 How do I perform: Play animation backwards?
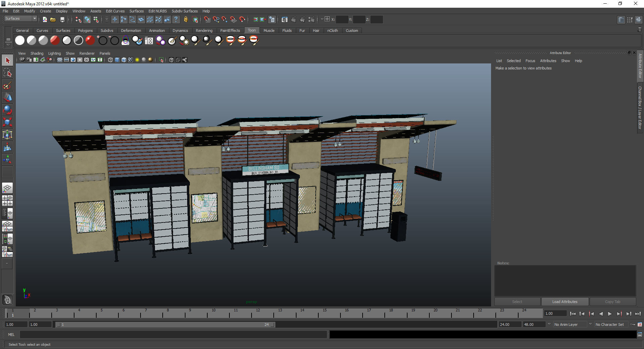click(x=600, y=314)
